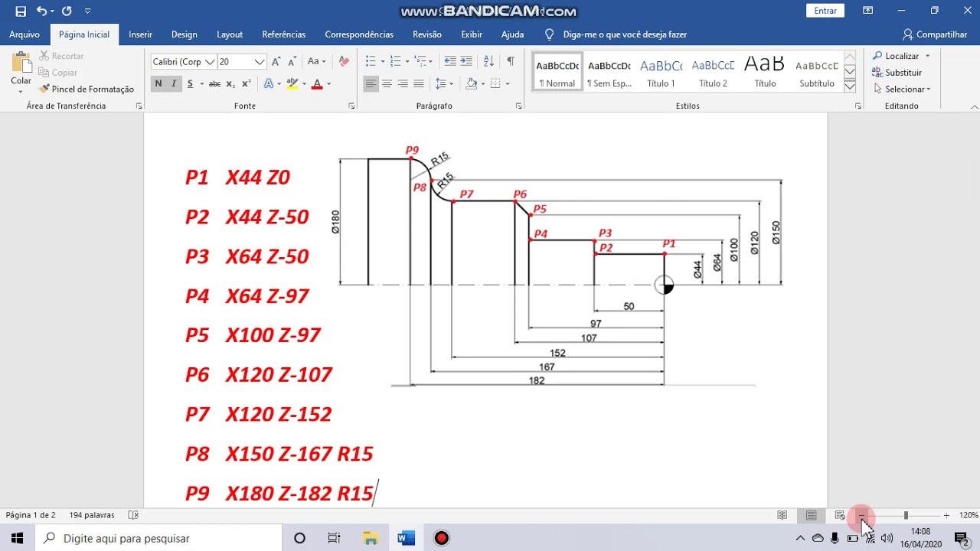
Task: Open the Arquivo menu tab
Action: pyautogui.click(x=24, y=34)
